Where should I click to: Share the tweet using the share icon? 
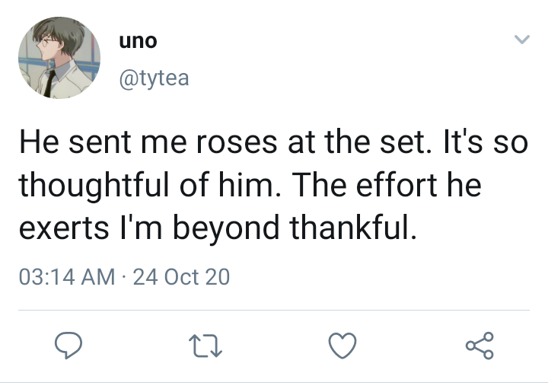[x=479, y=346]
